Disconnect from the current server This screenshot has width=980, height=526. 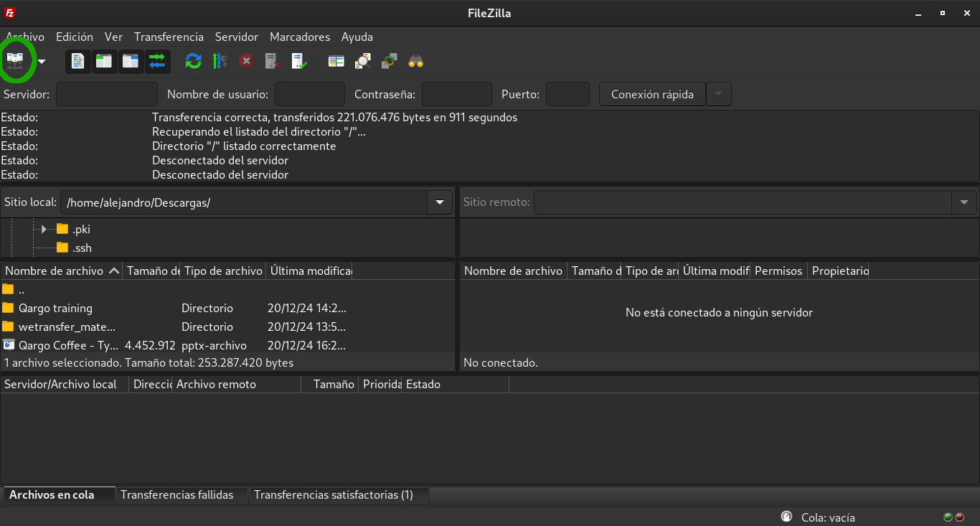[x=273, y=61]
